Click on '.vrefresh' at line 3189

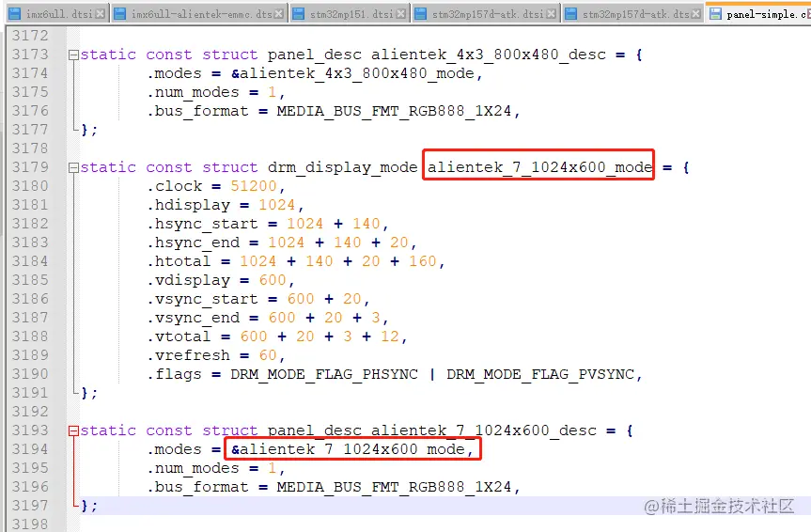[x=188, y=355]
